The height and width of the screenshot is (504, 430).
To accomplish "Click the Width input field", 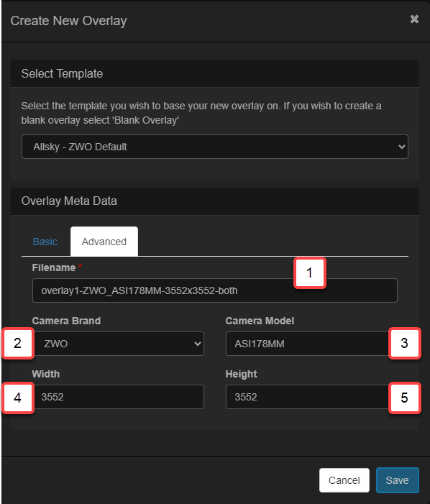I will tap(118, 397).
